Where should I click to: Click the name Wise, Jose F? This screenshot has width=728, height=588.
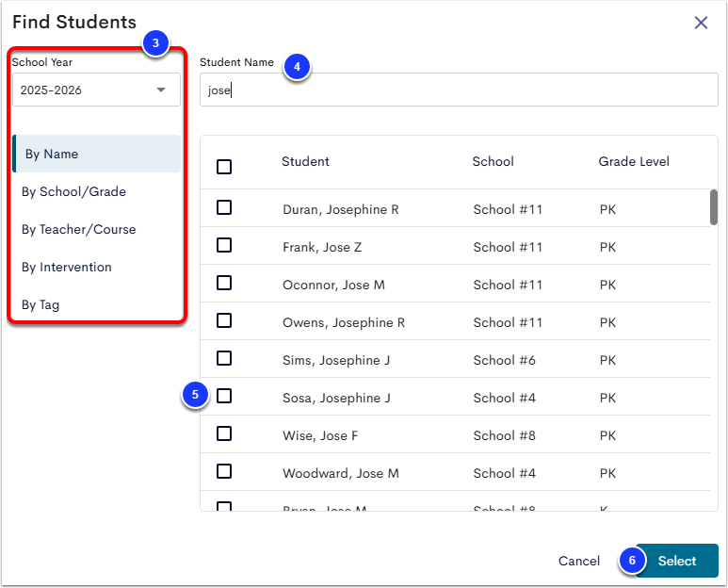click(320, 435)
